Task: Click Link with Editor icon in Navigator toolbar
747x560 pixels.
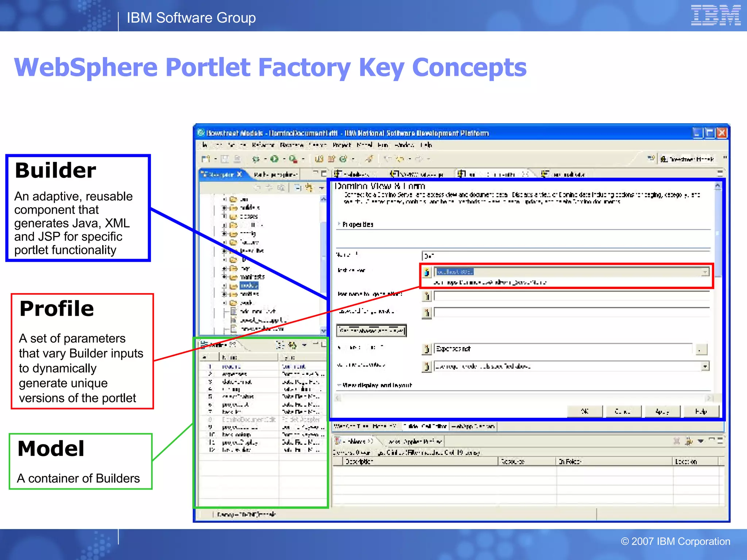Action: coord(309,188)
